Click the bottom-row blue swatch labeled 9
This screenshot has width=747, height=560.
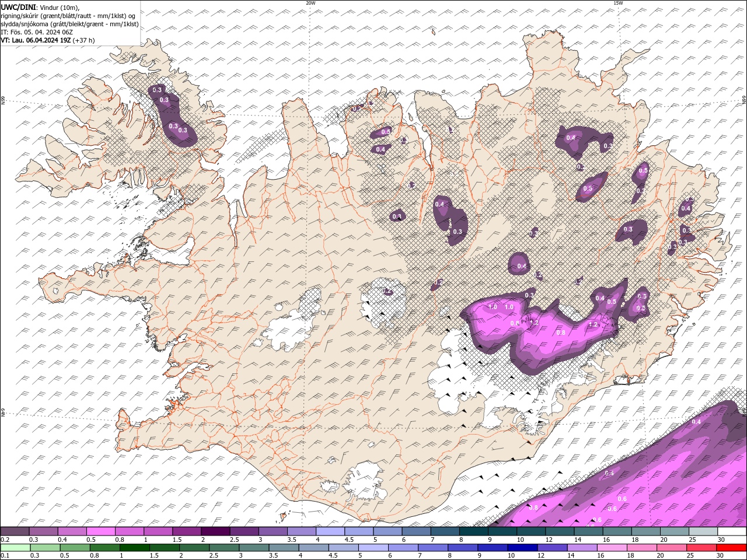pos(493,548)
